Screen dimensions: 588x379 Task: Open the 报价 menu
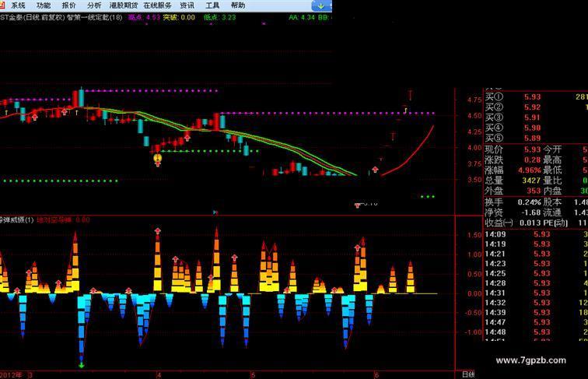(68, 5)
